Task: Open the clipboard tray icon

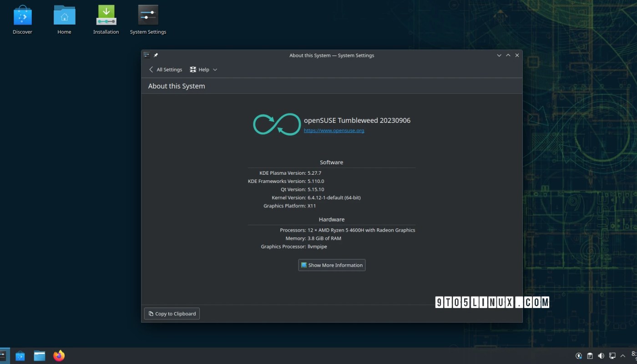Action: 590,356
